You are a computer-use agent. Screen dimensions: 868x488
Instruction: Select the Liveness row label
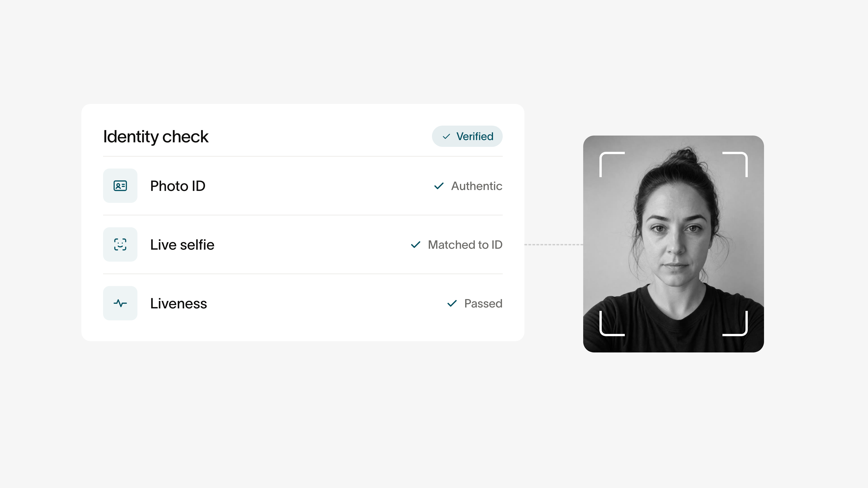178,303
